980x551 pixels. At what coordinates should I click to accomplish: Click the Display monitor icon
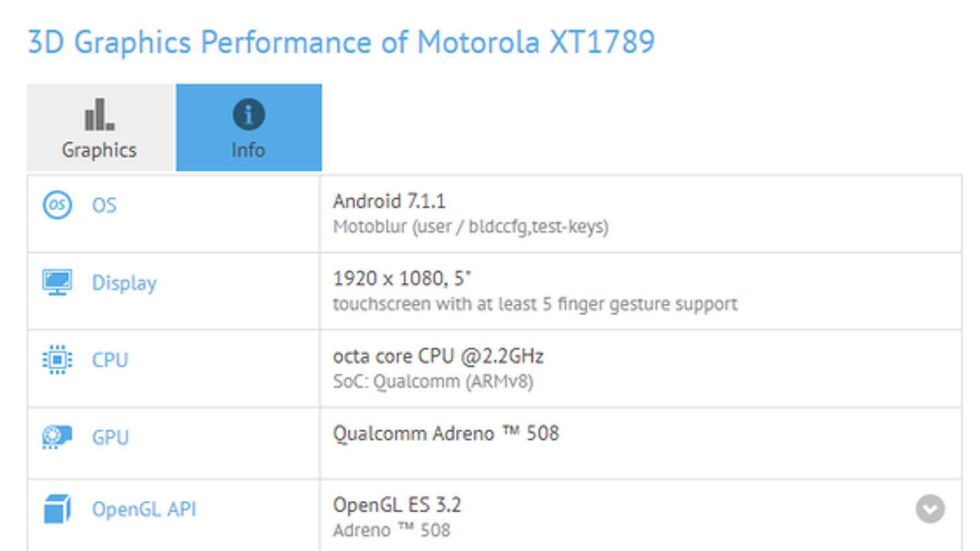[x=57, y=282]
